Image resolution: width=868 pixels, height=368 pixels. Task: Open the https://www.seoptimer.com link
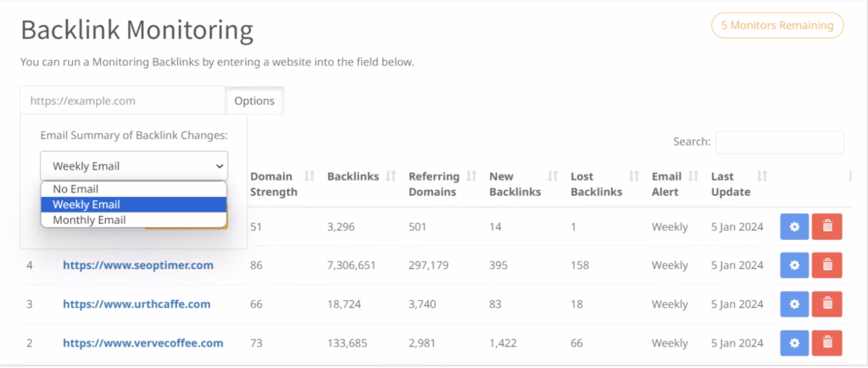(137, 265)
